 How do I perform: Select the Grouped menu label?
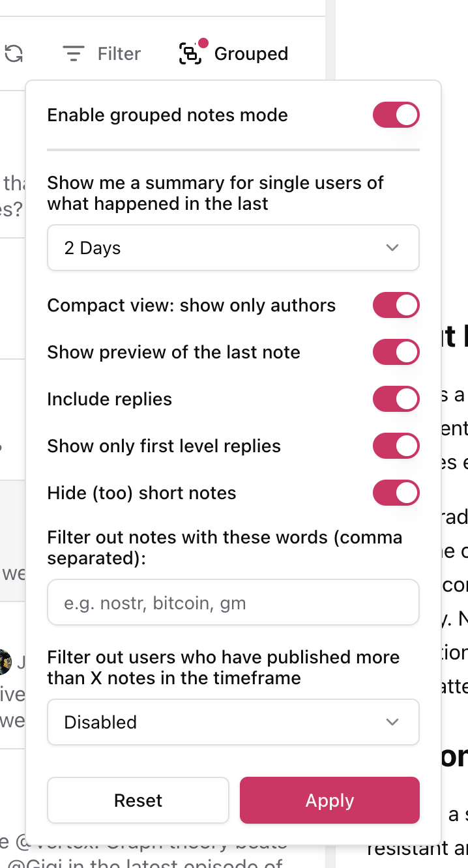pos(251,53)
